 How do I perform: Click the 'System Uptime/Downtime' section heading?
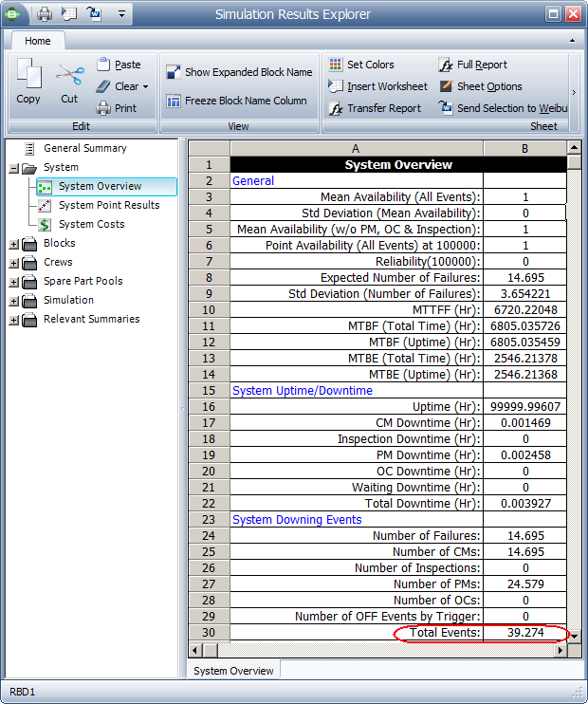tap(303, 391)
